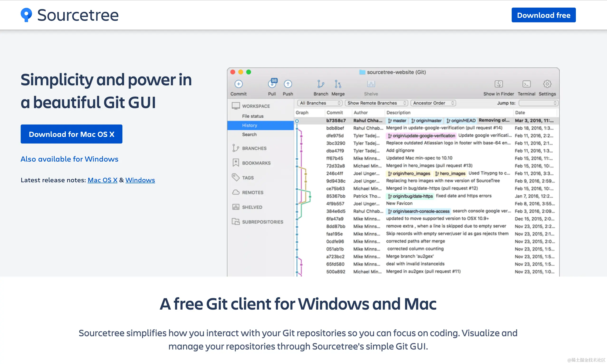Click the Merge toolbar icon

point(338,84)
